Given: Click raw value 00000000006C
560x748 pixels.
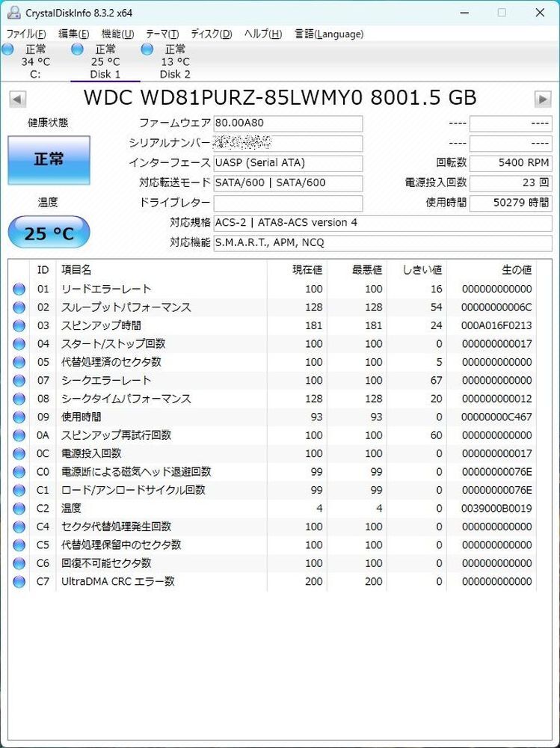Looking at the screenshot, I should tap(496, 307).
